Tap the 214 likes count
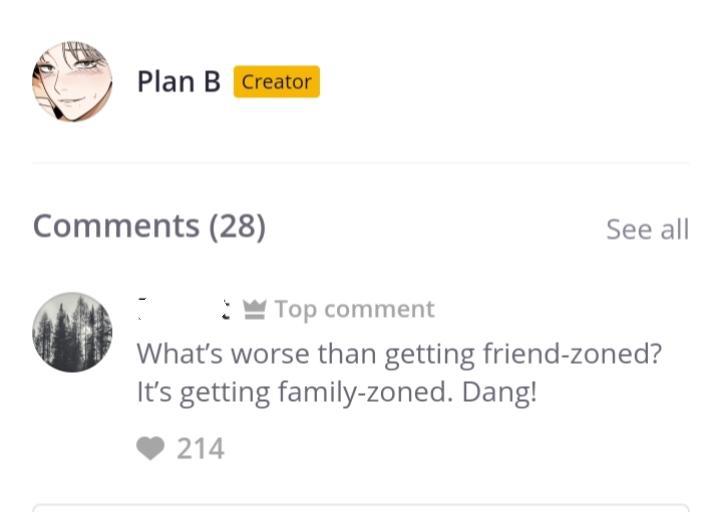Viewport: 716px width, 528px height. (200, 449)
